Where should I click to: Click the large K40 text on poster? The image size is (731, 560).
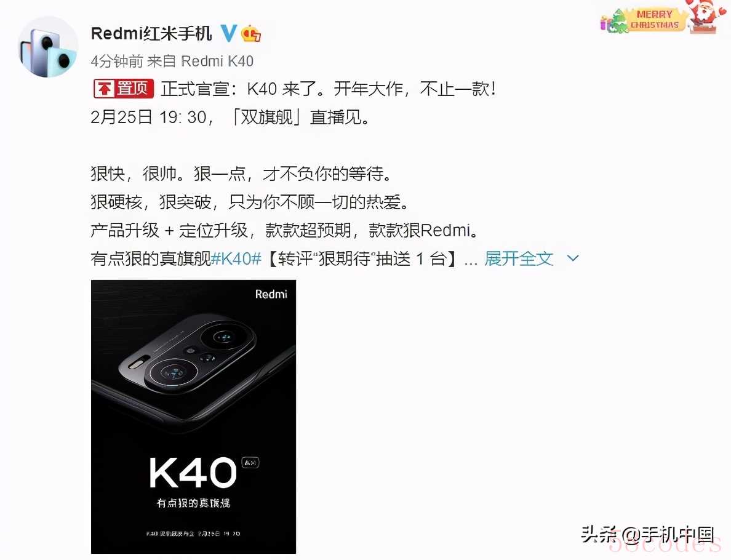(193, 473)
